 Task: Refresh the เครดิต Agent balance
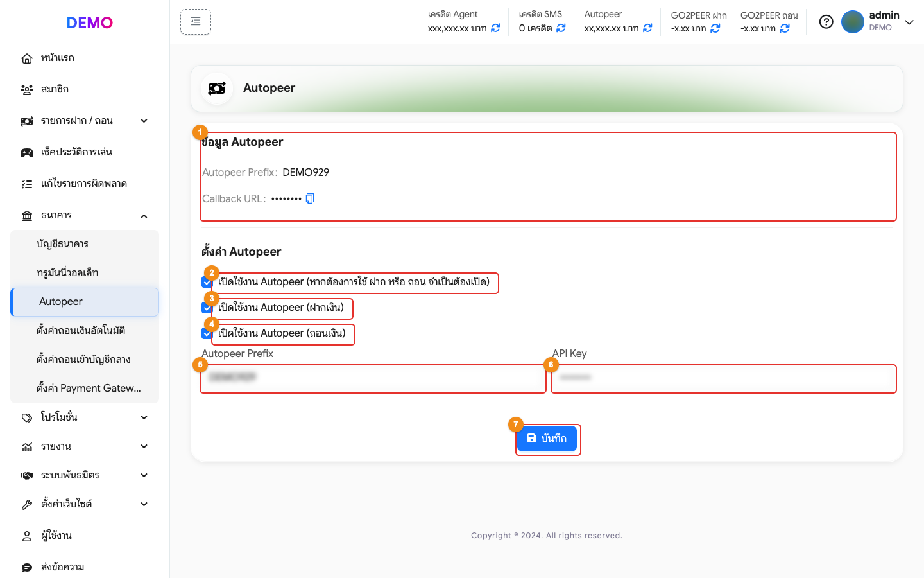495,28
